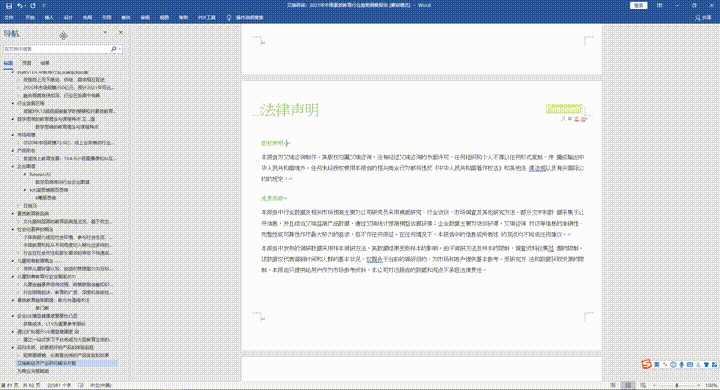Viewport: 720px width, 390px height.
Task: Click the 共享 share button
Action: click(x=703, y=17)
